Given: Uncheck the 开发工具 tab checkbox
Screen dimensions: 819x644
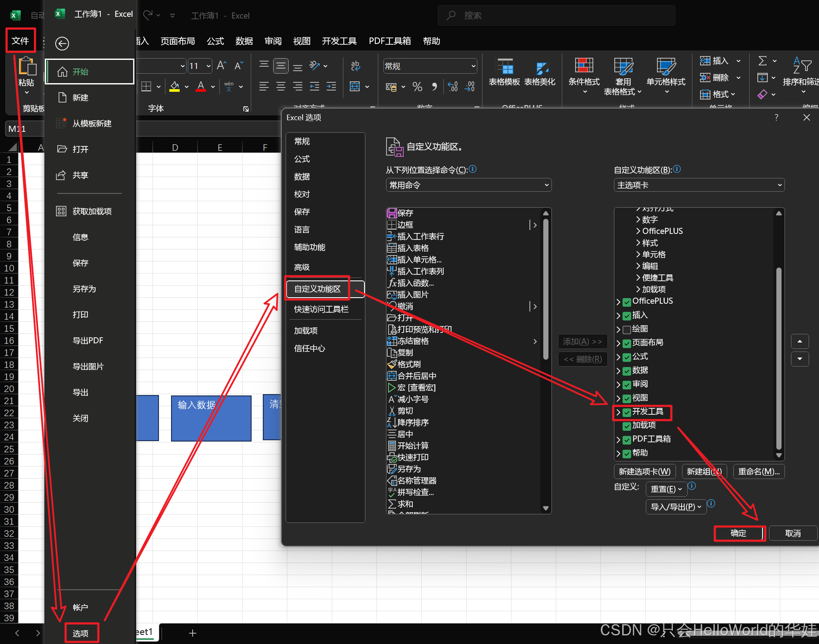Looking at the screenshot, I should point(627,412).
